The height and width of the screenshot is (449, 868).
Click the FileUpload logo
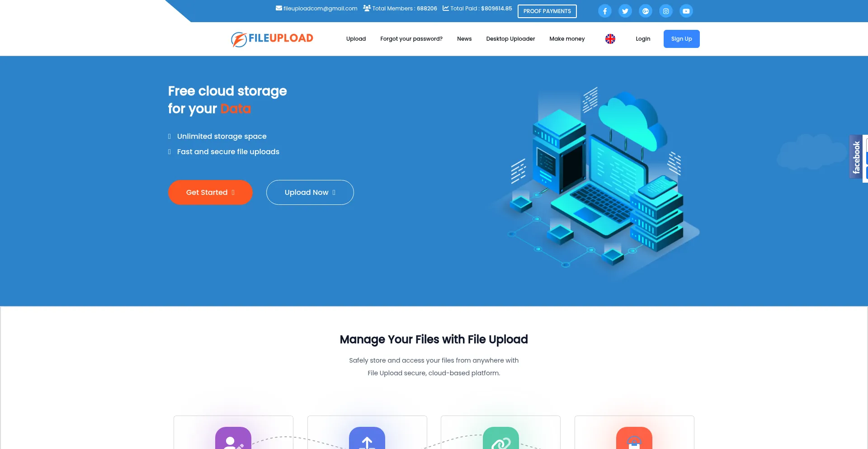pos(272,39)
